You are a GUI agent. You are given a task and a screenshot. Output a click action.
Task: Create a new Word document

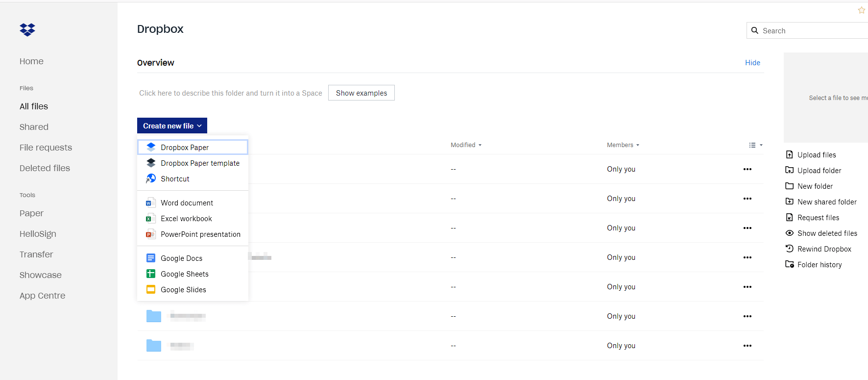193,203
